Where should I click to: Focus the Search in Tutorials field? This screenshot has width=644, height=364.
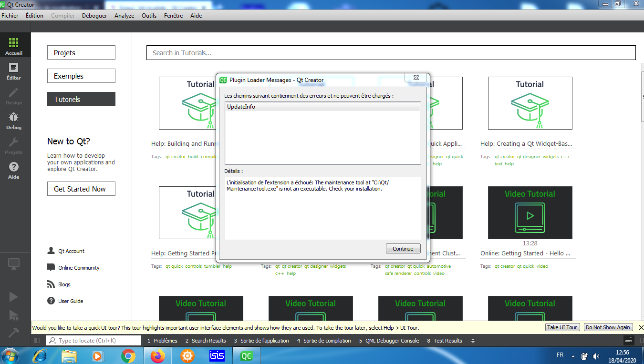tap(391, 53)
